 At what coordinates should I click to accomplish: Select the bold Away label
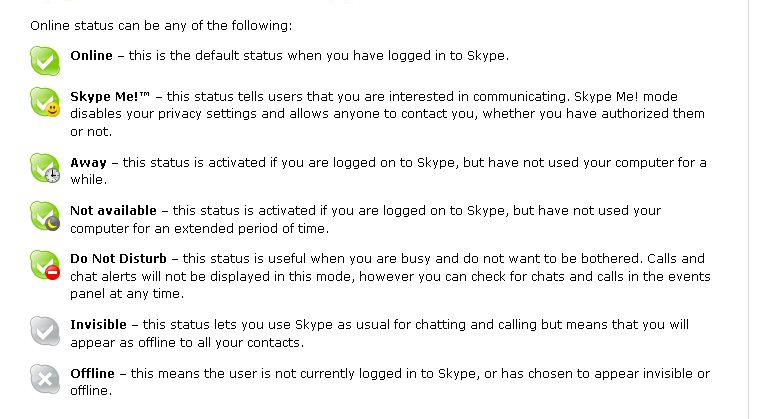88,163
